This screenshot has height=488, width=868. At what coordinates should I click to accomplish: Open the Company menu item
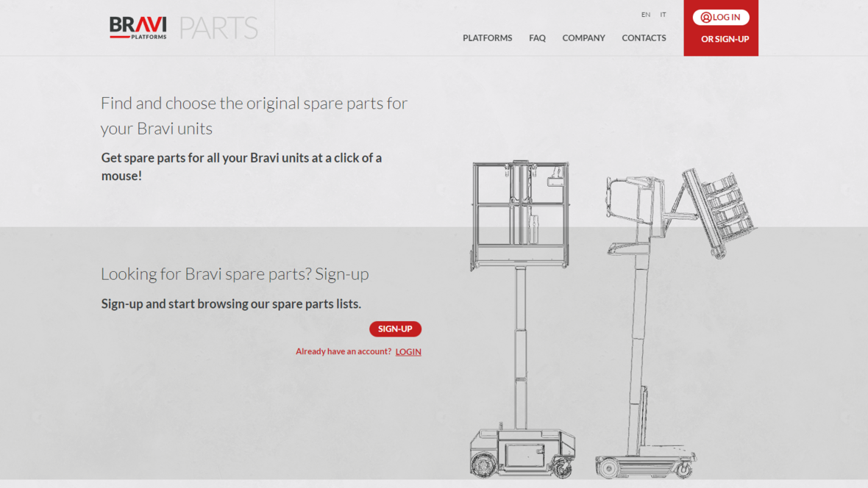[x=583, y=38]
